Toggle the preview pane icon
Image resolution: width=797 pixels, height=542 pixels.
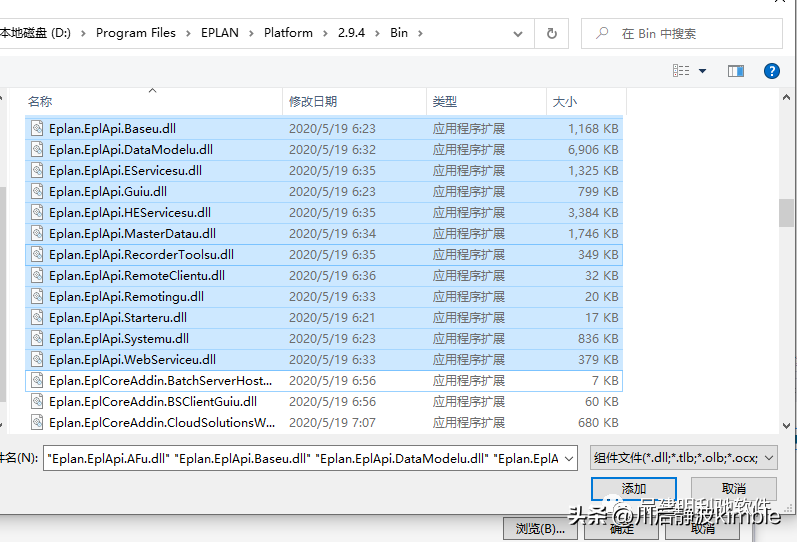coord(736,71)
